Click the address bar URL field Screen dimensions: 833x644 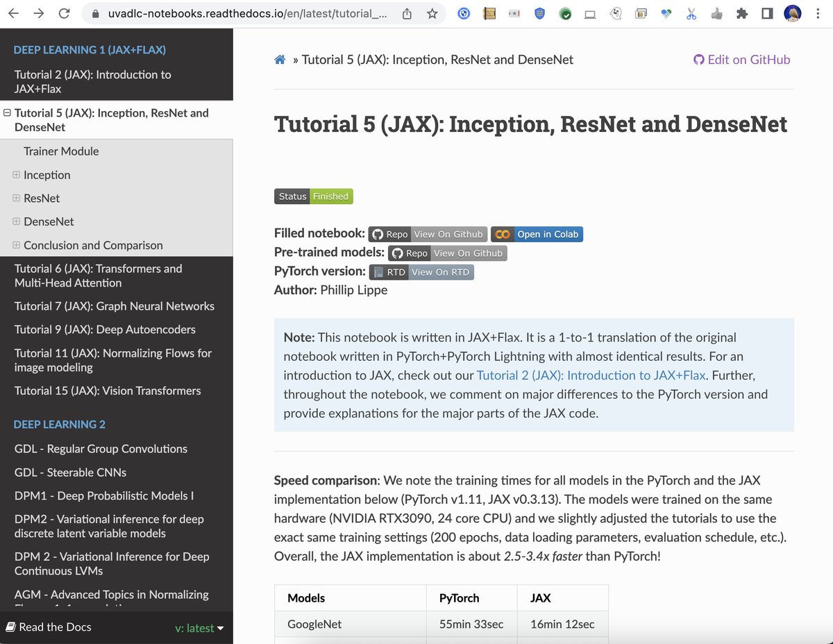pyautogui.click(x=248, y=13)
